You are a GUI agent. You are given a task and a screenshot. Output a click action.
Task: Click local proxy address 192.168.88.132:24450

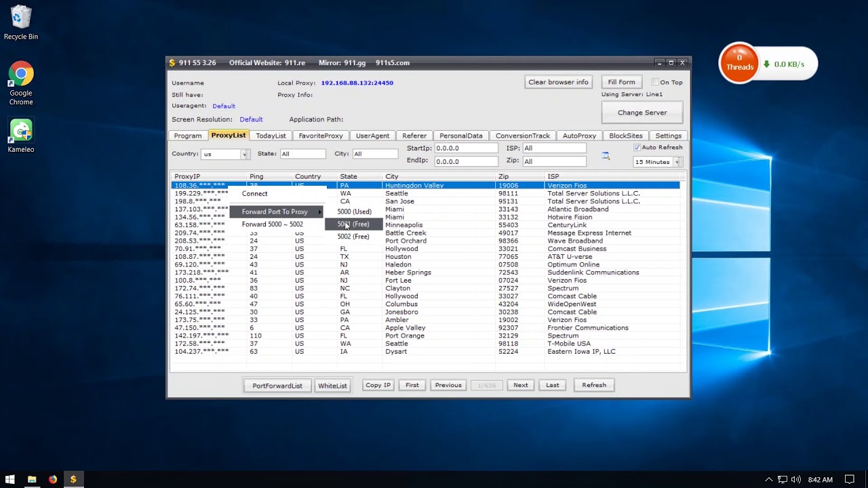click(357, 83)
